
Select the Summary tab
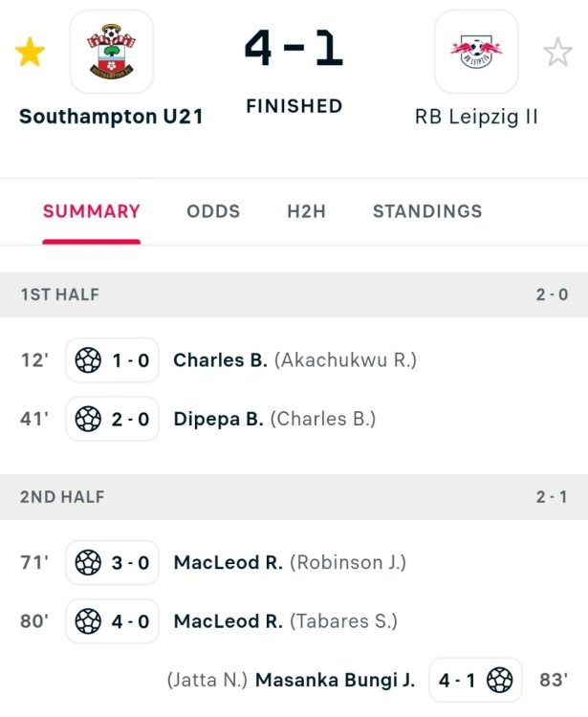(x=92, y=211)
